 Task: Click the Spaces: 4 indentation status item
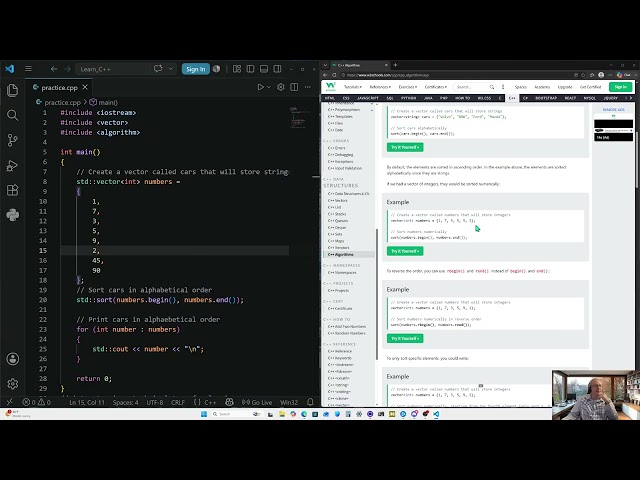tap(125, 402)
